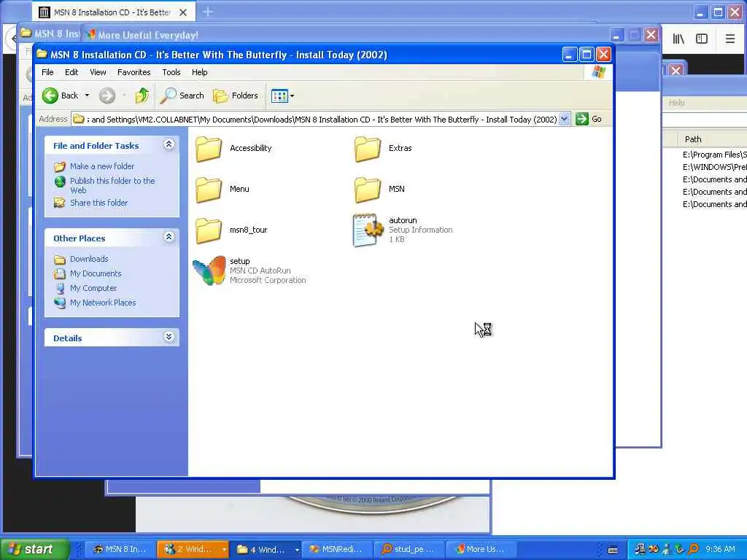The height and width of the screenshot is (560, 747).
Task: Open the Views dropdown button
Action: 282,96
